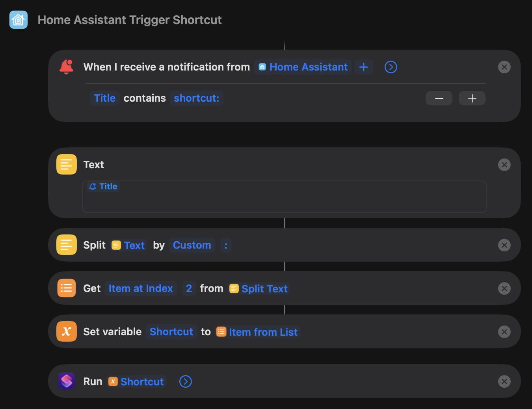Delete the Set variable action
Viewport: 532px width, 409px height.
504,332
